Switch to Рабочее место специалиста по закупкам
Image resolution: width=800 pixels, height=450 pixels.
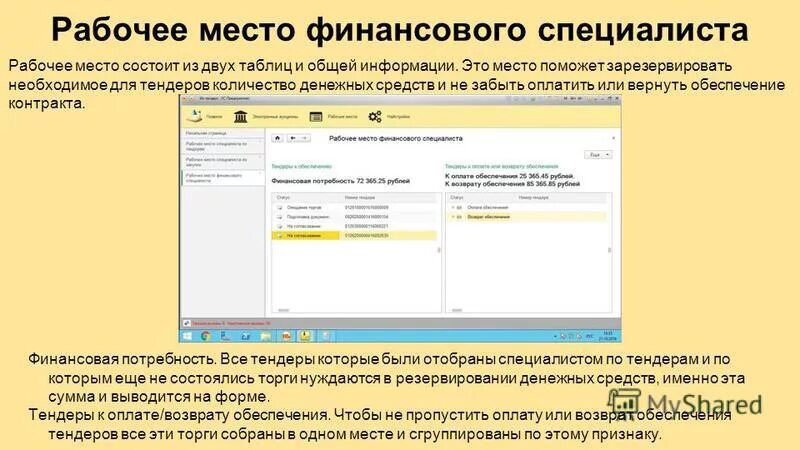(222, 162)
